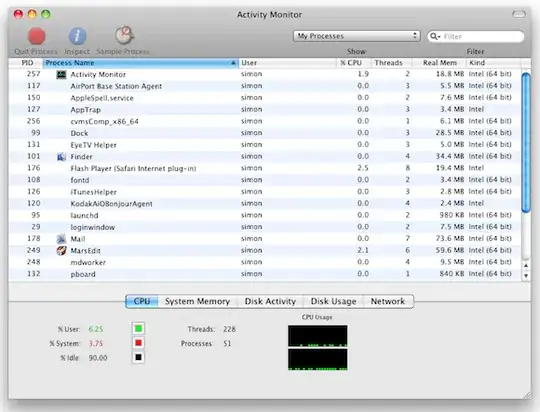Select the MarsEdit process icon
540x412 pixels.
click(x=61, y=250)
